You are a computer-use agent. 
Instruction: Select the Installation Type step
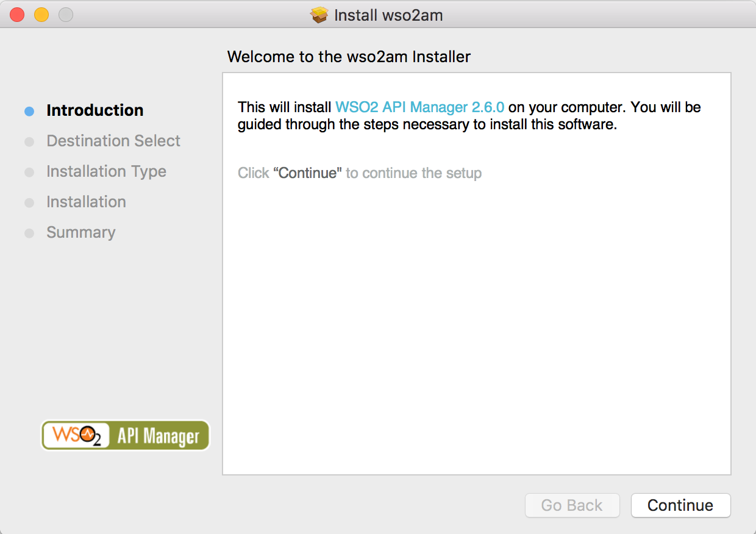(x=106, y=171)
